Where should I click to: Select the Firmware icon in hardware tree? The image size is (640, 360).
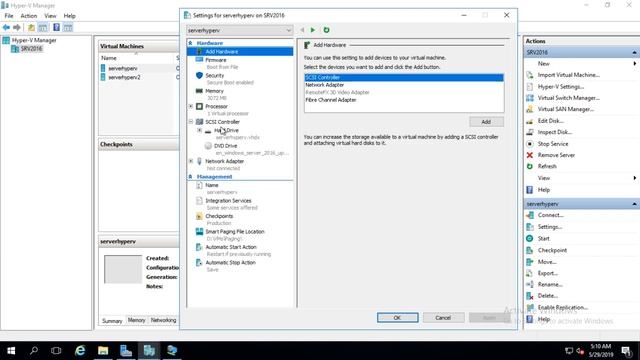pyautogui.click(x=199, y=60)
